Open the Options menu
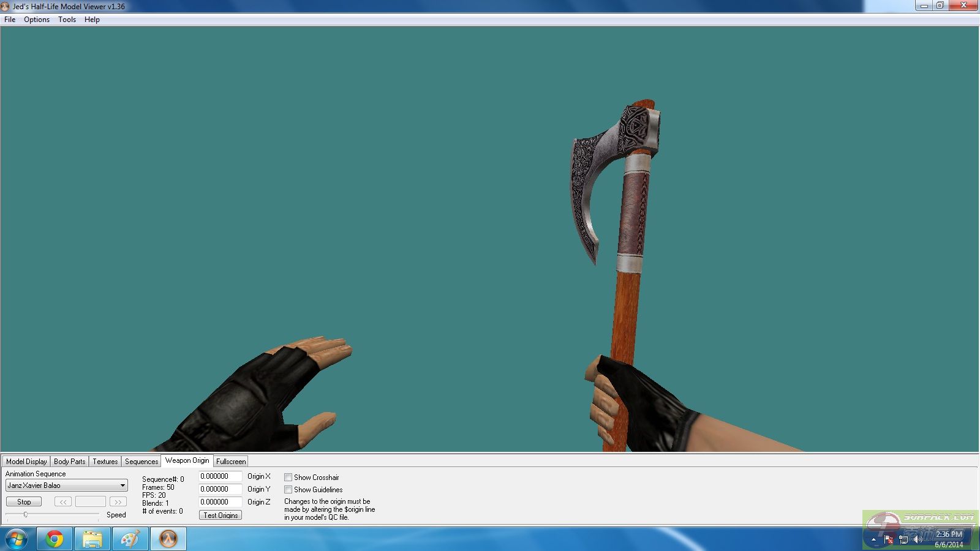This screenshot has width=980, height=551. click(x=37, y=20)
